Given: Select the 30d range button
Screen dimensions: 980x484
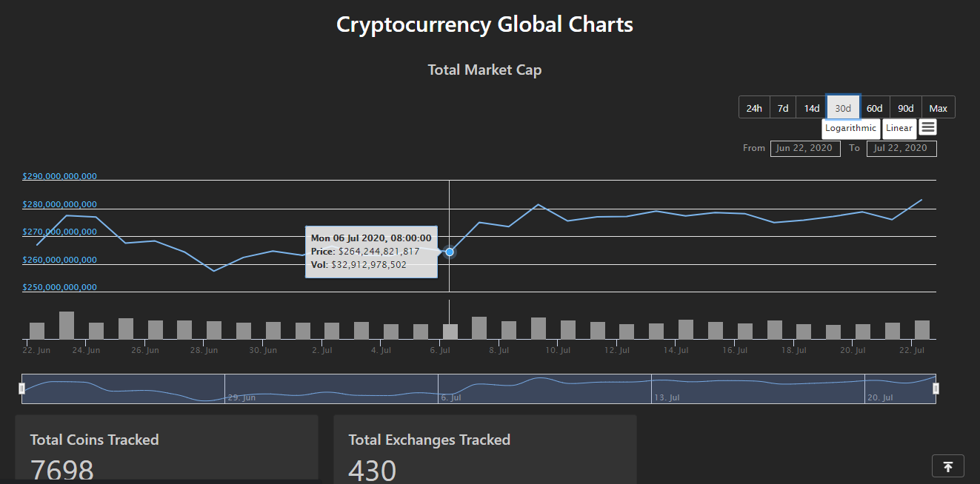Looking at the screenshot, I should (x=843, y=108).
